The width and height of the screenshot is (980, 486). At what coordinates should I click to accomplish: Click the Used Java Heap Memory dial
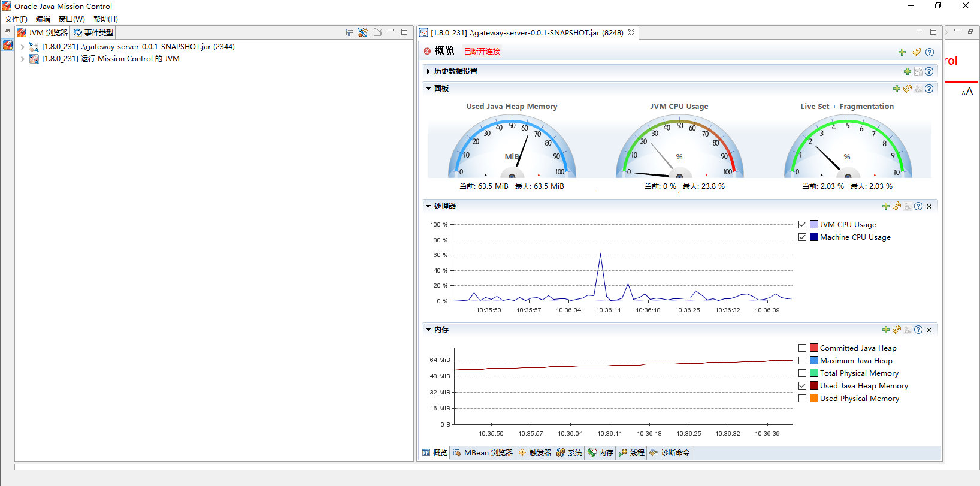512,146
